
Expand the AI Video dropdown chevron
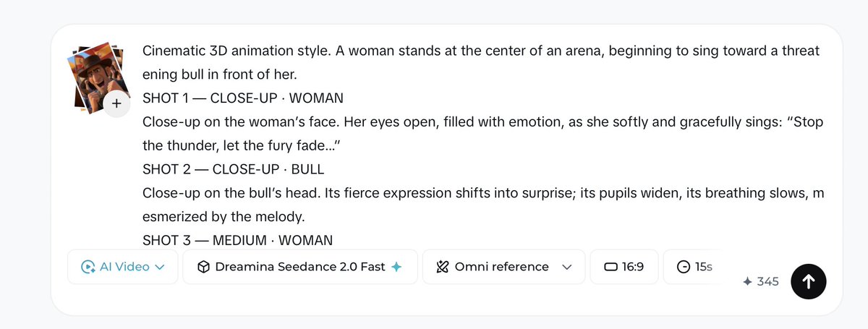coord(161,267)
